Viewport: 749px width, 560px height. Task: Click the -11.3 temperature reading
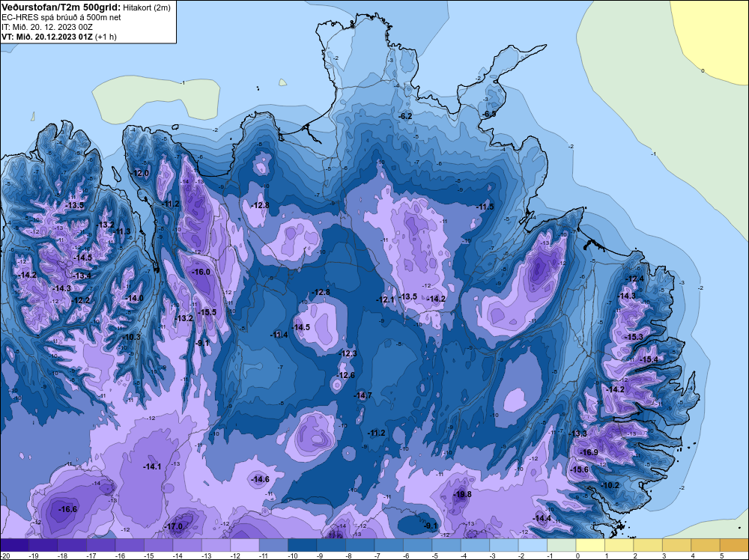(122, 231)
